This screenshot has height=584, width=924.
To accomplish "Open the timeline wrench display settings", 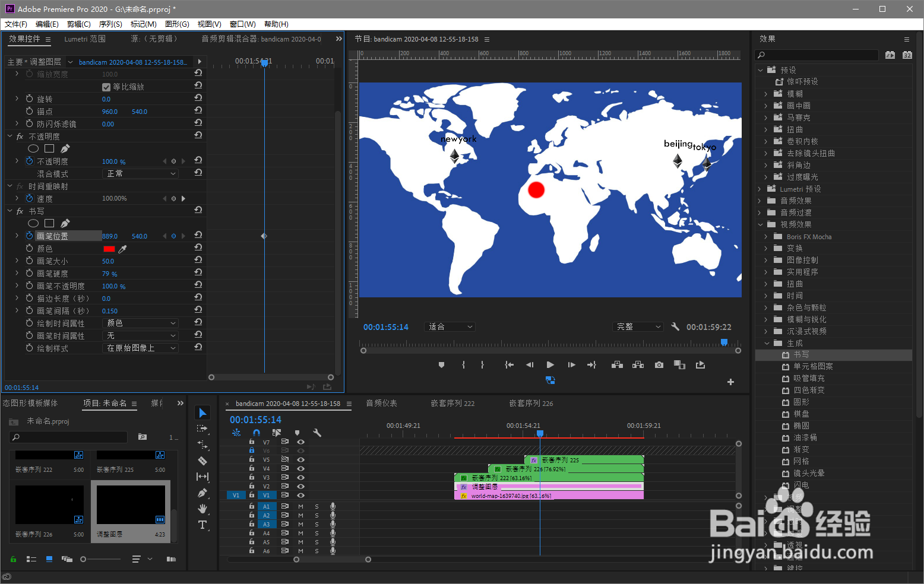I will [x=317, y=433].
